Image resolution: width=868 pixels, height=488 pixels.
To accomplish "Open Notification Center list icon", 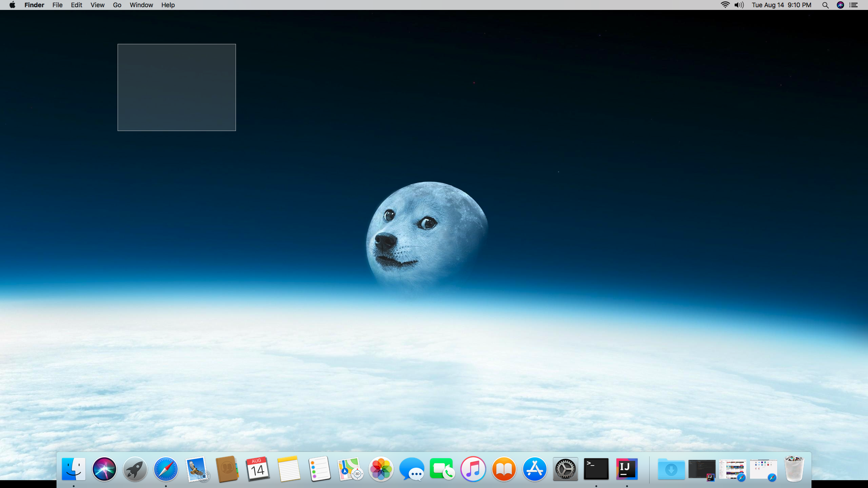I will [x=854, y=5].
